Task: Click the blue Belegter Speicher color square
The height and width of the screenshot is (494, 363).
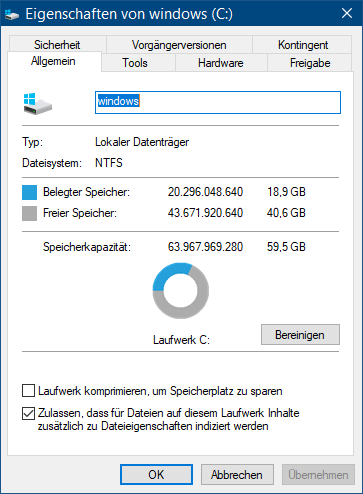Action: tap(29, 192)
